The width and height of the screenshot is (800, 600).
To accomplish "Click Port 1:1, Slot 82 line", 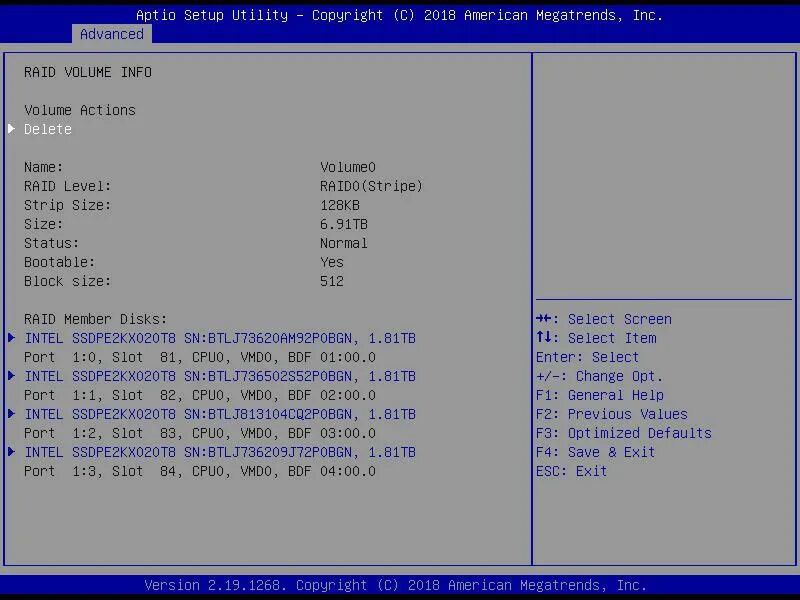I will pyautogui.click(x=200, y=395).
